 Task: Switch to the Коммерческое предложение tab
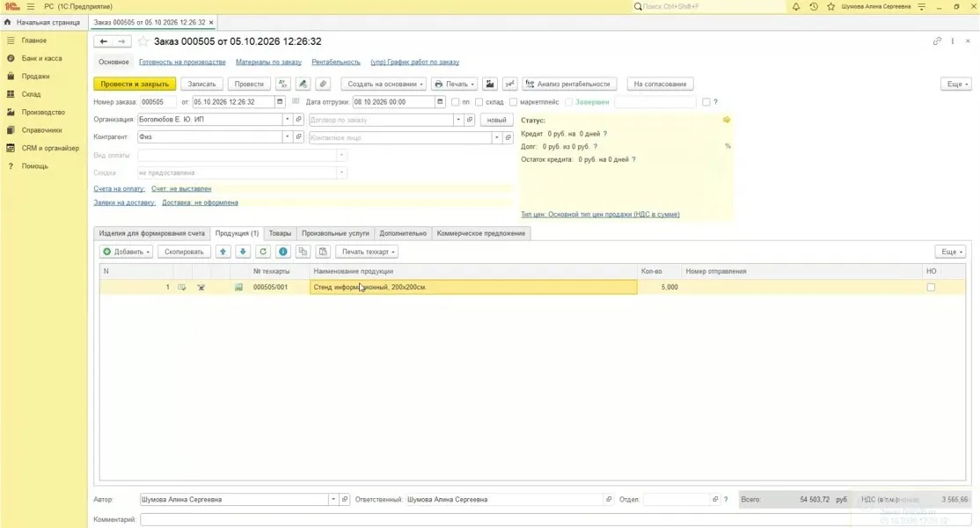[x=481, y=233]
